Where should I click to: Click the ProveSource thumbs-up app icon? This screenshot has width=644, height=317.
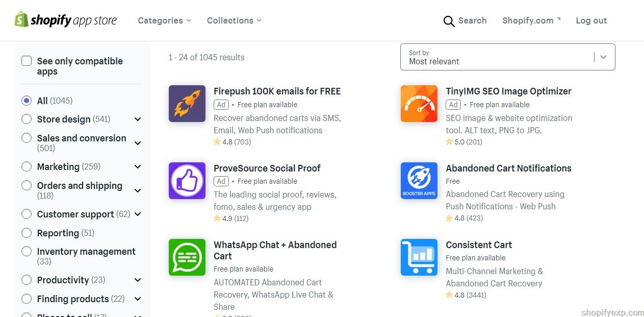click(x=187, y=181)
